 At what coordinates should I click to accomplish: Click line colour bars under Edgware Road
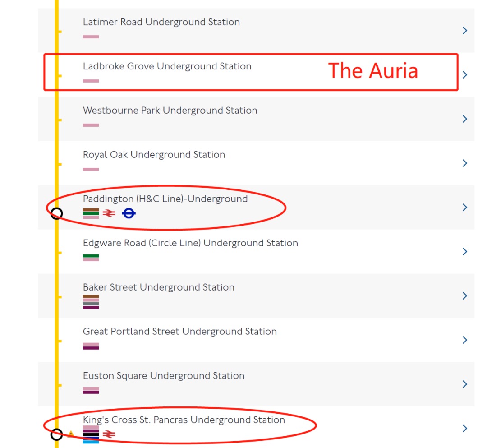click(x=91, y=258)
